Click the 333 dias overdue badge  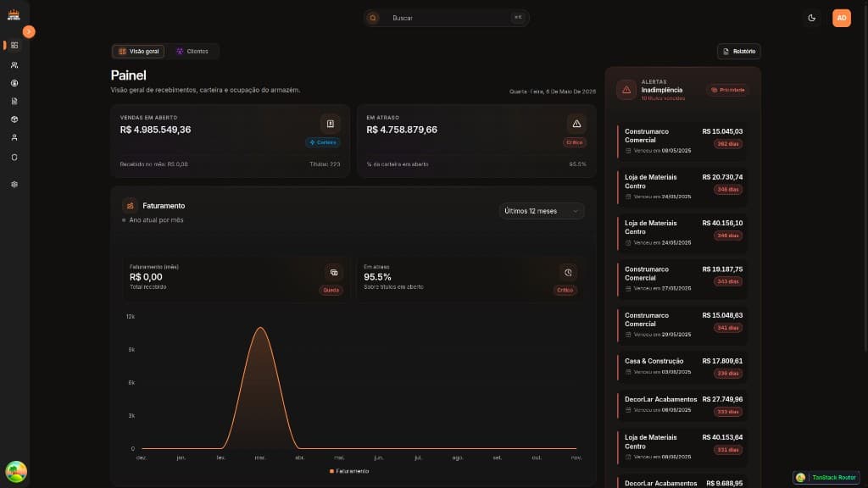click(x=728, y=412)
